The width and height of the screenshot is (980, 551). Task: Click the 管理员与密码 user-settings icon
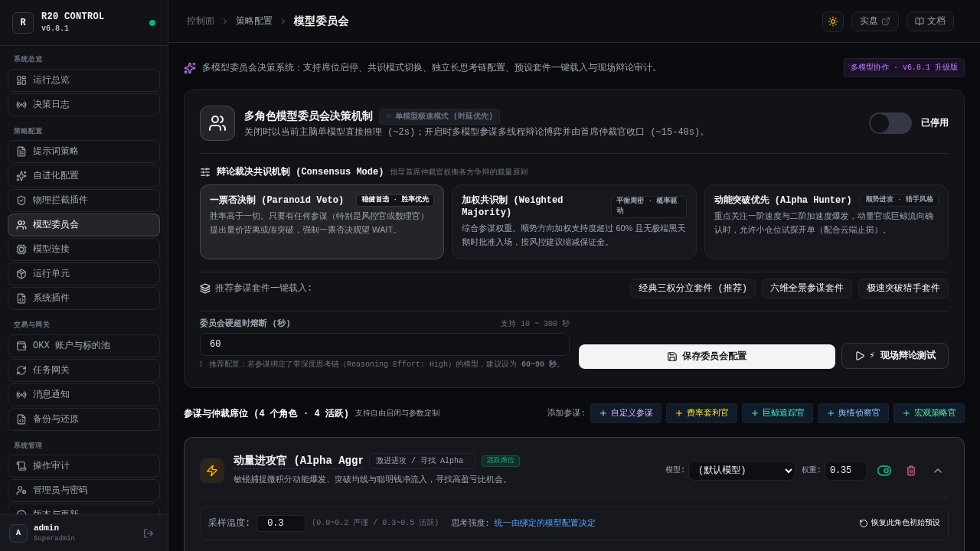pos(21,491)
